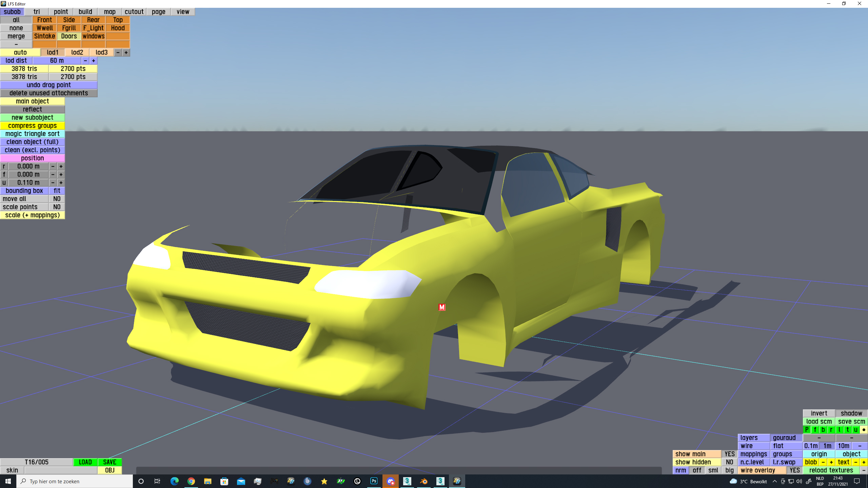This screenshot has width=868, height=488.
Task: Toggle wire overlay YES setting
Action: pyautogui.click(x=794, y=470)
